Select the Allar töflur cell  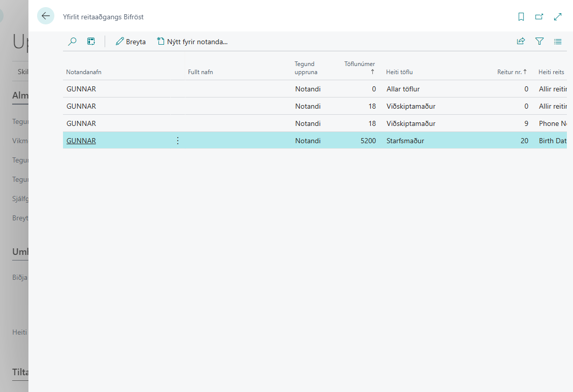tap(403, 89)
